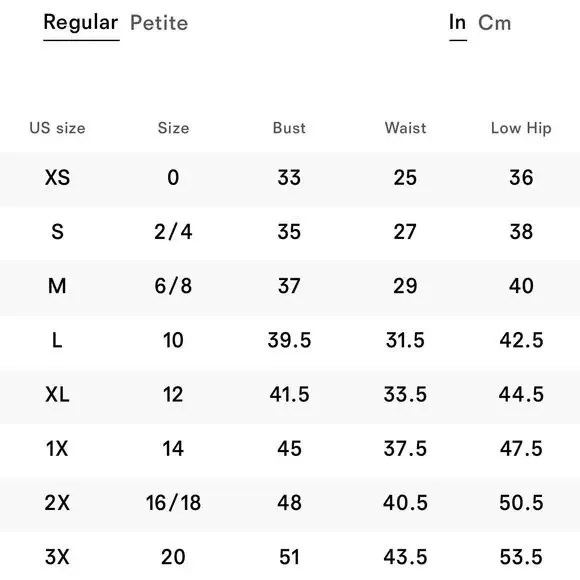Select the Regular size tab
The height and width of the screenshot is (580, 580).
click(81, 23)
